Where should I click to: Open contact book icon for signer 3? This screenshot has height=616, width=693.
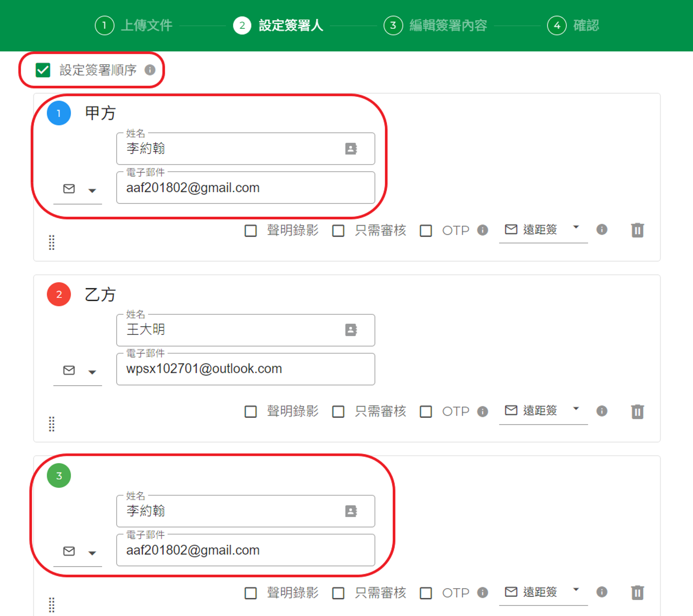[x=351, y=511]
